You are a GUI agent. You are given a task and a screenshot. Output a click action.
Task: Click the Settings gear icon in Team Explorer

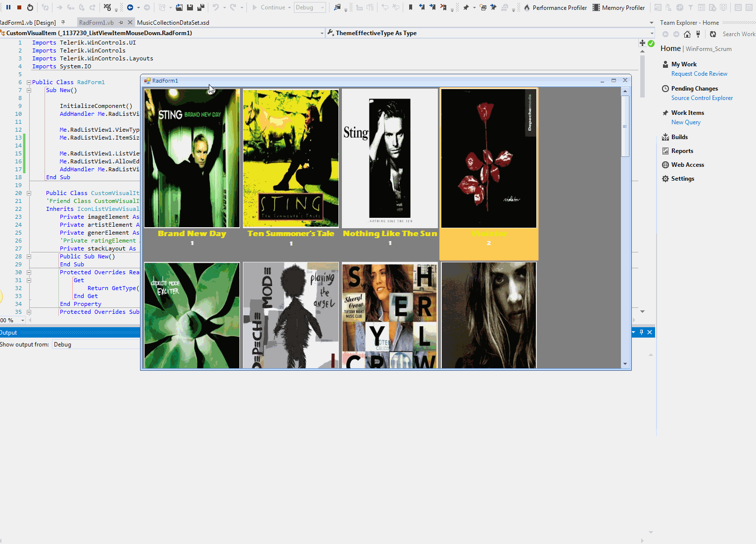(x=665, y=179)
